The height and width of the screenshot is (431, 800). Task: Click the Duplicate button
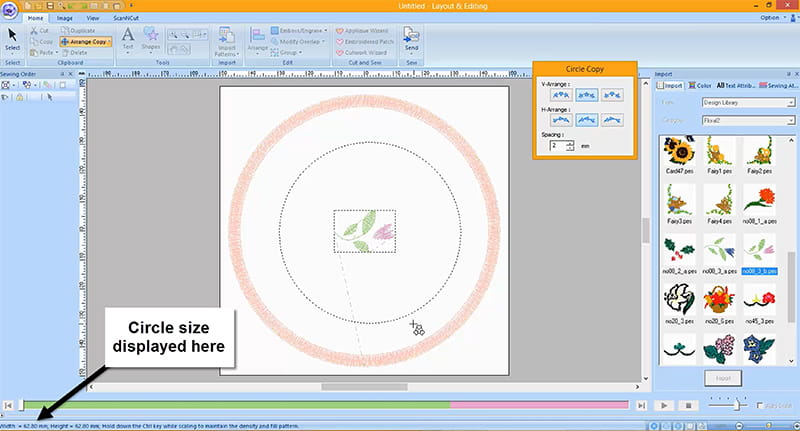tap(77, 31)
